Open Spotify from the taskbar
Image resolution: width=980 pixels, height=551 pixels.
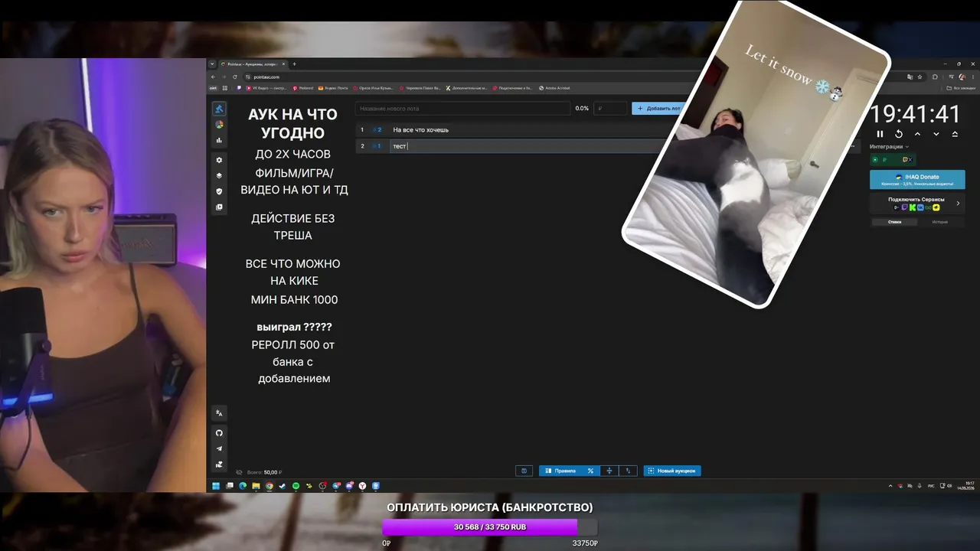[296, 486]
